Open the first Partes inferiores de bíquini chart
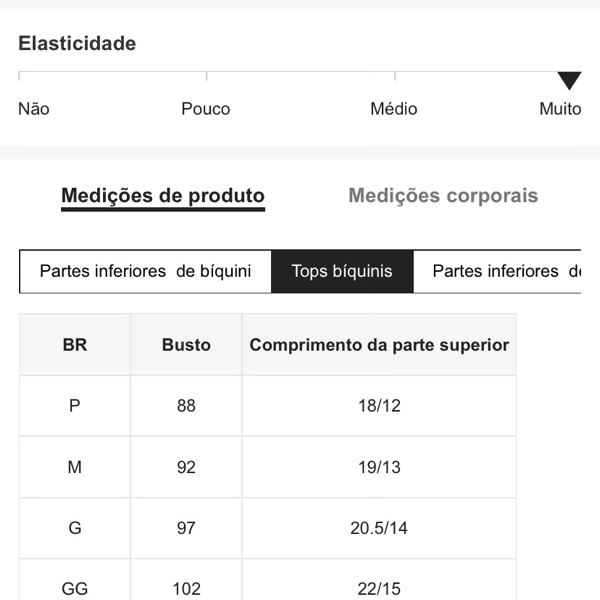 pos(145,271)
